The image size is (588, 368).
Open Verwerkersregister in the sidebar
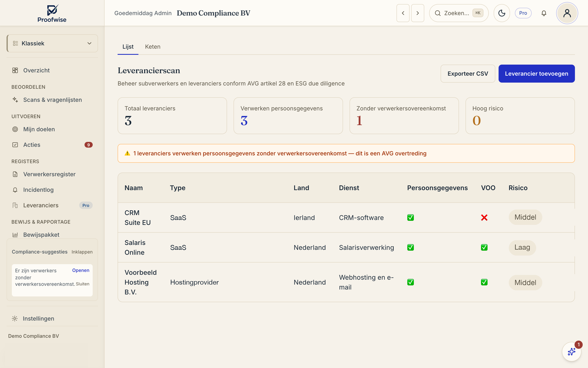(52, 174)
